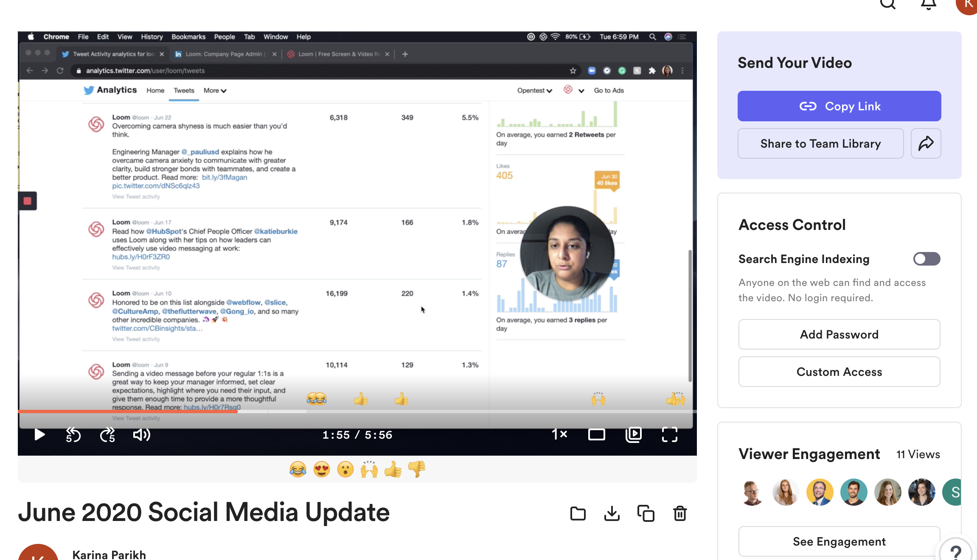
Task: Click the Copy Link button
Action: pyautogui.click(x=839, y=106)
